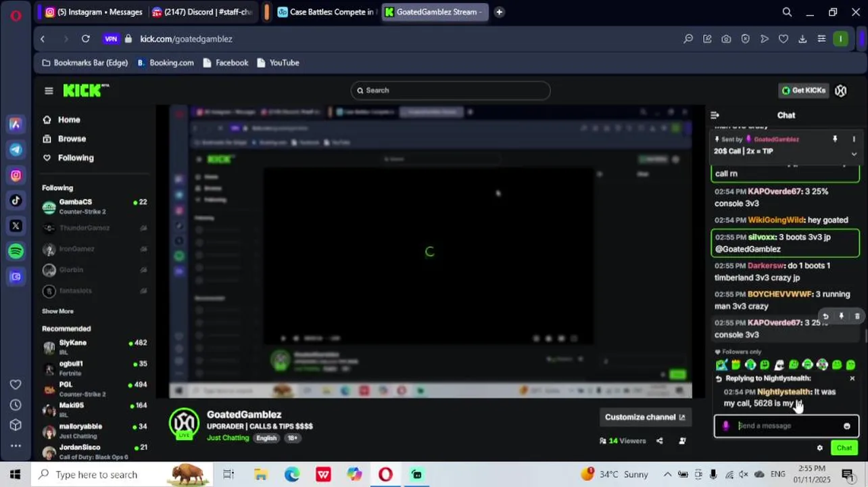Image resolution: width=868 pixels, height=487 pixels.
Task: Open Windows Start menu
Action: (15, 474)
